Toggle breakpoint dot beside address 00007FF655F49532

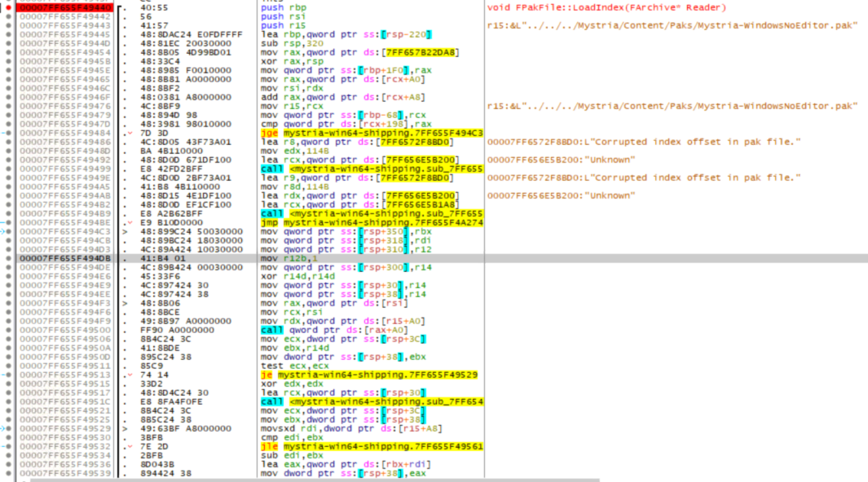[8, 447]
